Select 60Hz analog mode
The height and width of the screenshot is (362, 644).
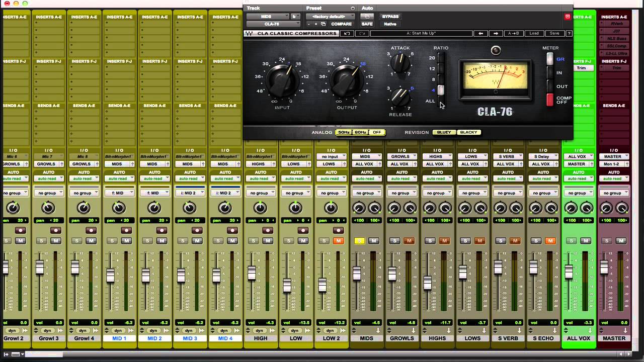click(360, 132)
